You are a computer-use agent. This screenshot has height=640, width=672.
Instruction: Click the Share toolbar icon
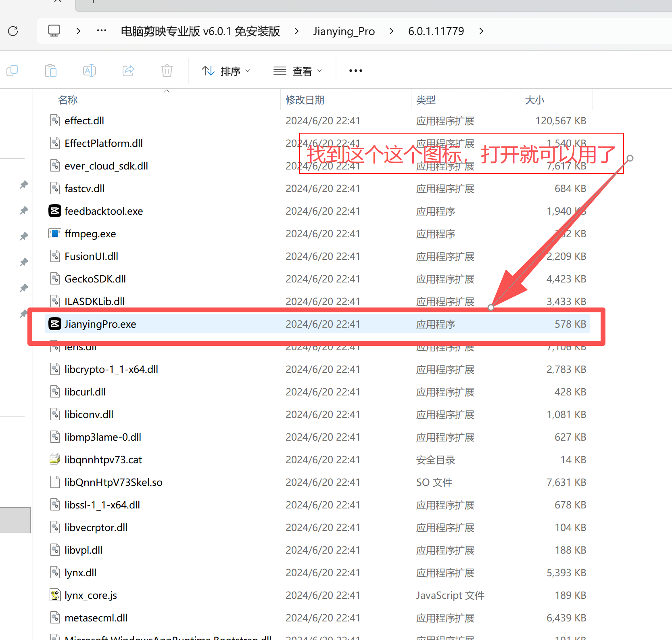pos(128,71)
